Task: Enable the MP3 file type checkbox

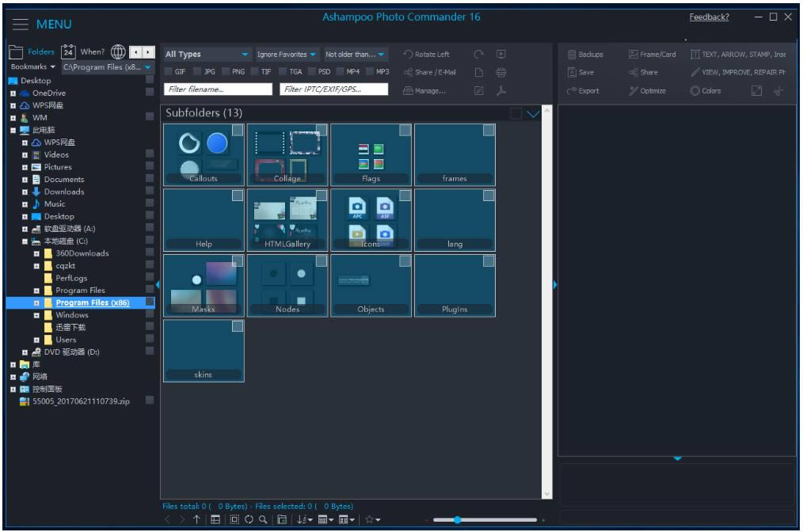Action: pos(369,71)
